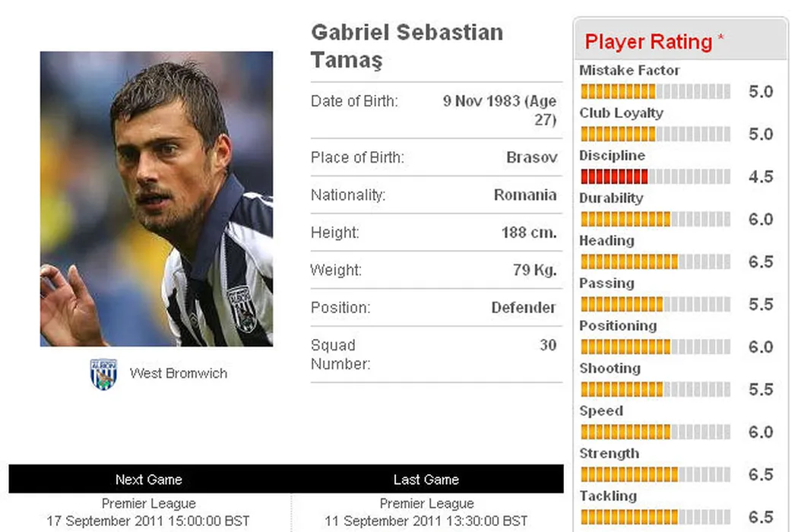Click the red asterisk beside Player Rating
The width and height of the screenshot is (798, 532).
tap(720, 39)
